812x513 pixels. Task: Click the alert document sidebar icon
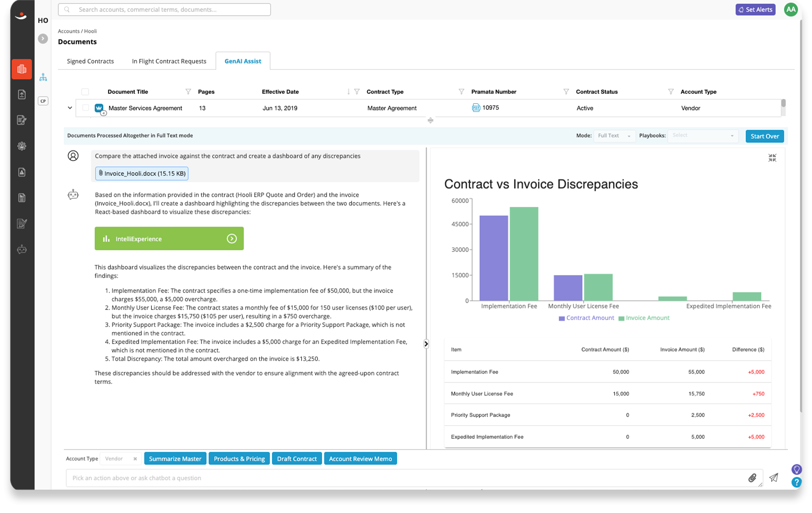click(x=22, y=172)
